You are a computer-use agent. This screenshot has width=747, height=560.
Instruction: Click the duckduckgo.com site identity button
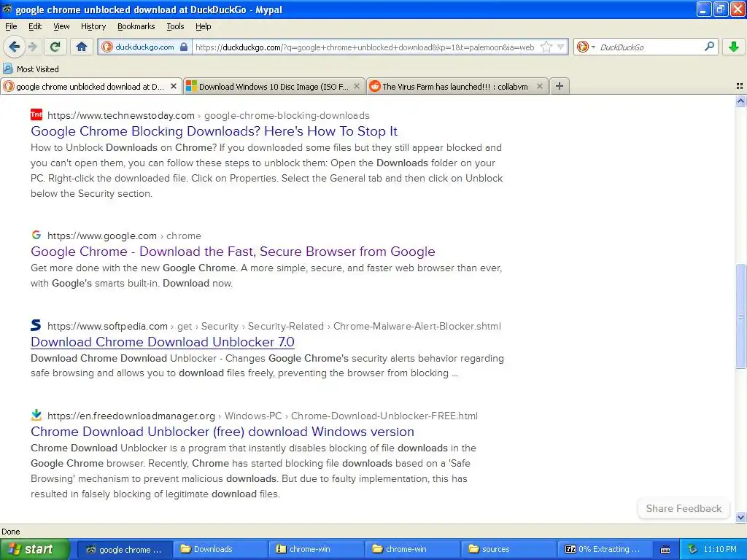coord(145,47)
